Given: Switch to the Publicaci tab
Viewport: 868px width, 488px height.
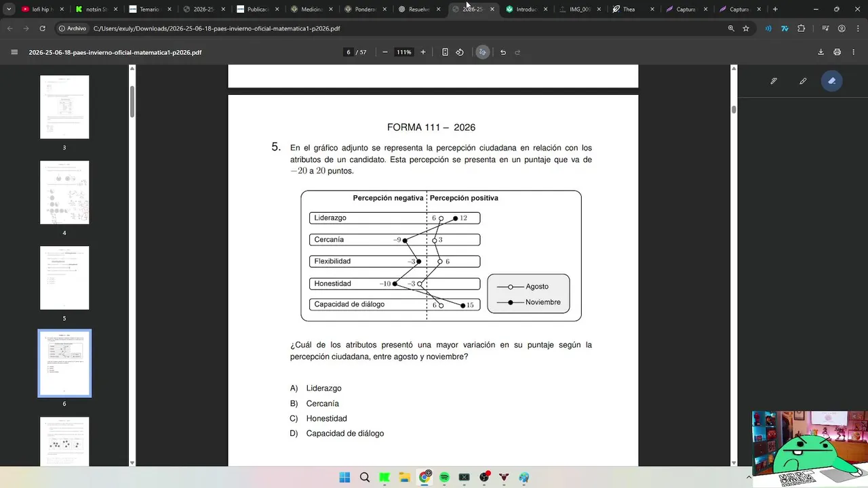Looking at the screenshot, I should point(257,9).
